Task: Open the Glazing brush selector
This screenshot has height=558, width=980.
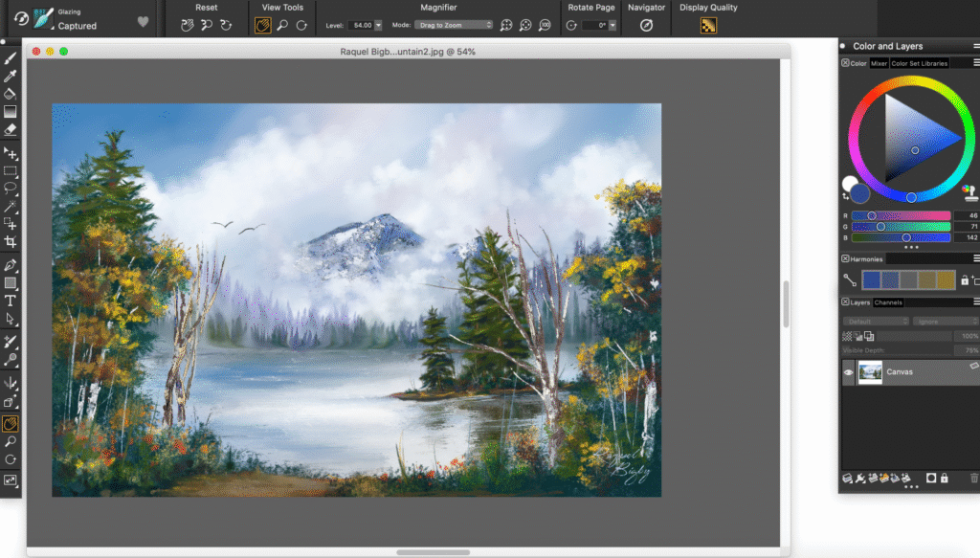Action: (x=42, y=19)
